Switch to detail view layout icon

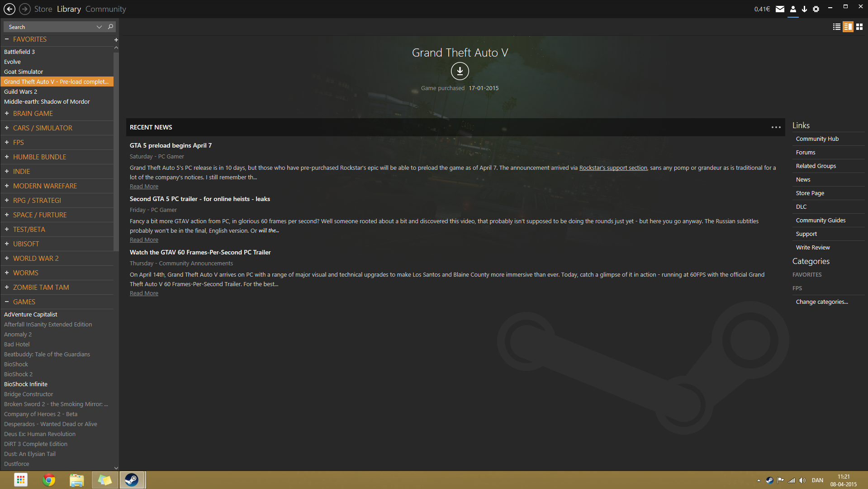tap(848, 27)
